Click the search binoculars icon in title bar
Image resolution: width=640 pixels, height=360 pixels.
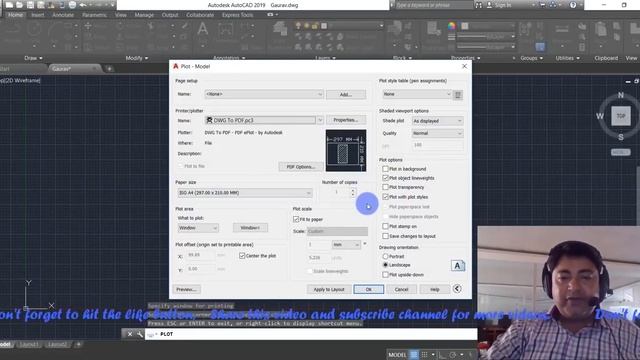(478, 5)
